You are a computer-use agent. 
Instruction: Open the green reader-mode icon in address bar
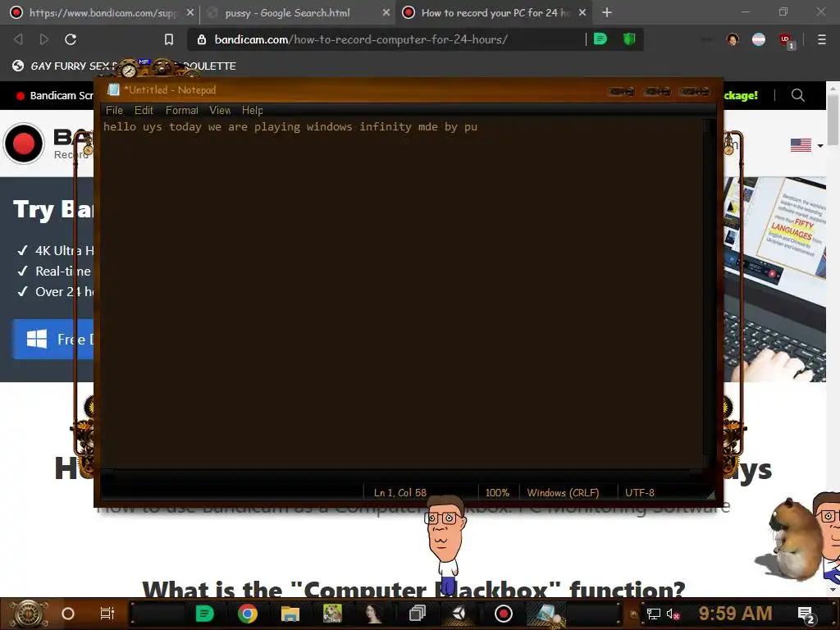tap(600, 39)
